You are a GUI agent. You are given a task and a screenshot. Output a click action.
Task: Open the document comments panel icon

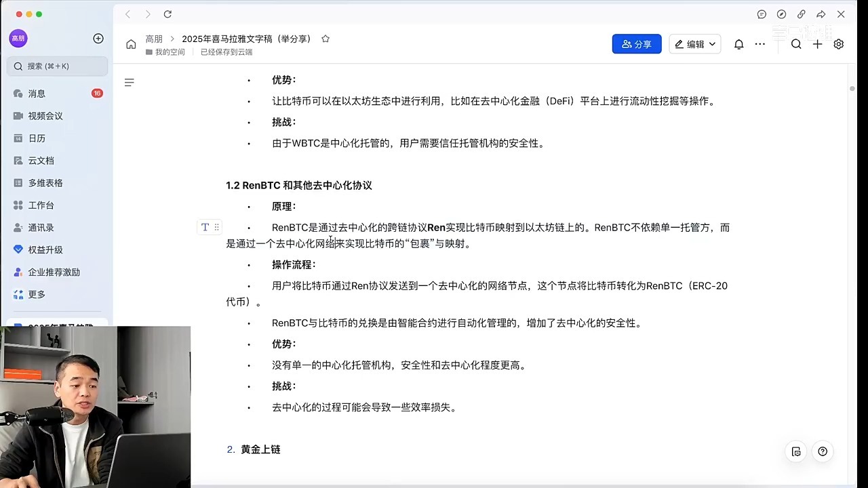tap(795, 451)
